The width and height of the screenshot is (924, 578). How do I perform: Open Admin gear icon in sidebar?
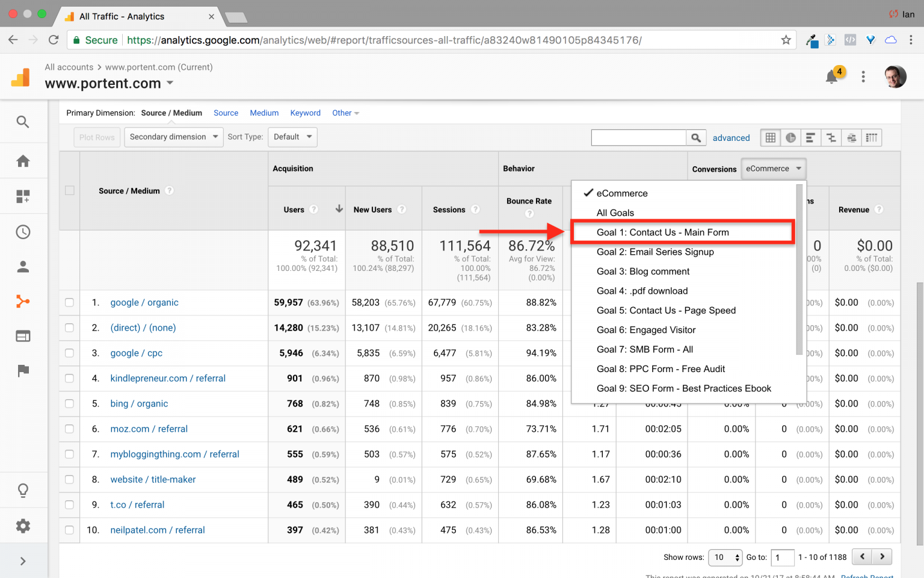pyautogui.click(x=23, y=526)
